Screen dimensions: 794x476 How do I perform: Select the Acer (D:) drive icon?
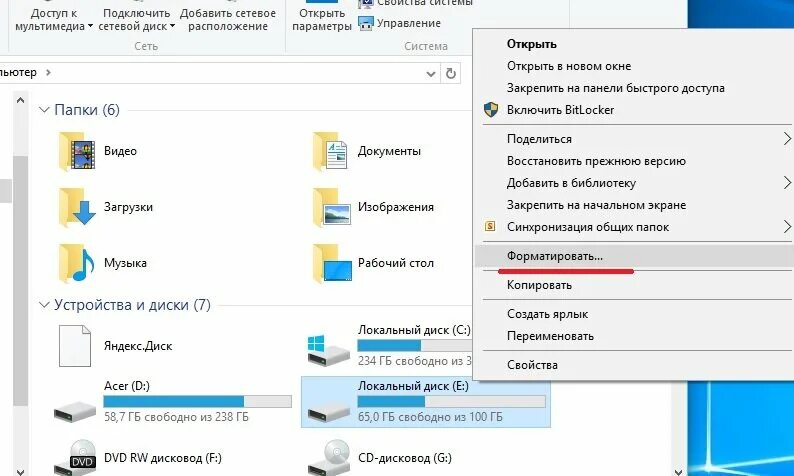click(x=75, y=409)
